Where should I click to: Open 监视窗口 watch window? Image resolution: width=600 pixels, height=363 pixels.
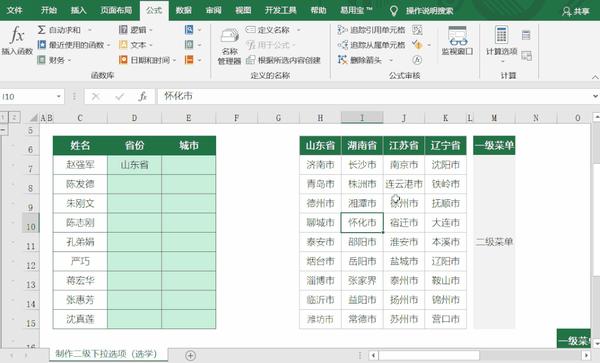click(457, 41)
